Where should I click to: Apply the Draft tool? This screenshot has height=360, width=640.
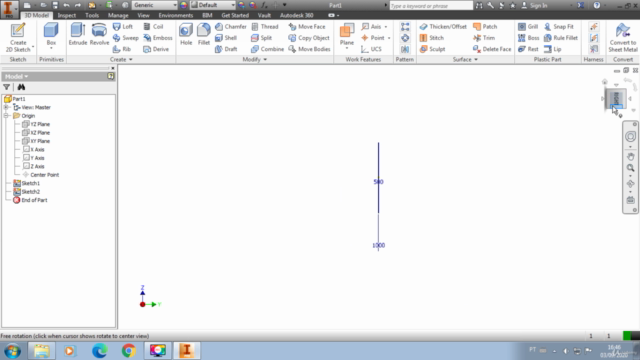(x=226, y=49)
